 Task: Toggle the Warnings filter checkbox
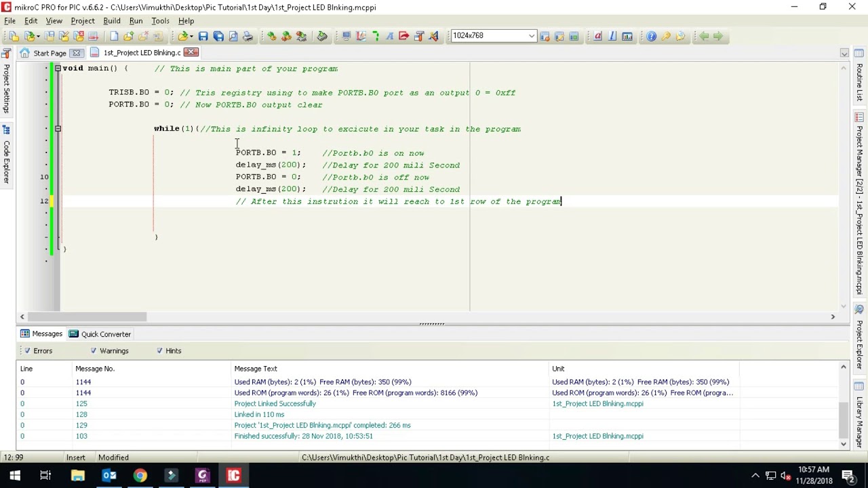94,350
